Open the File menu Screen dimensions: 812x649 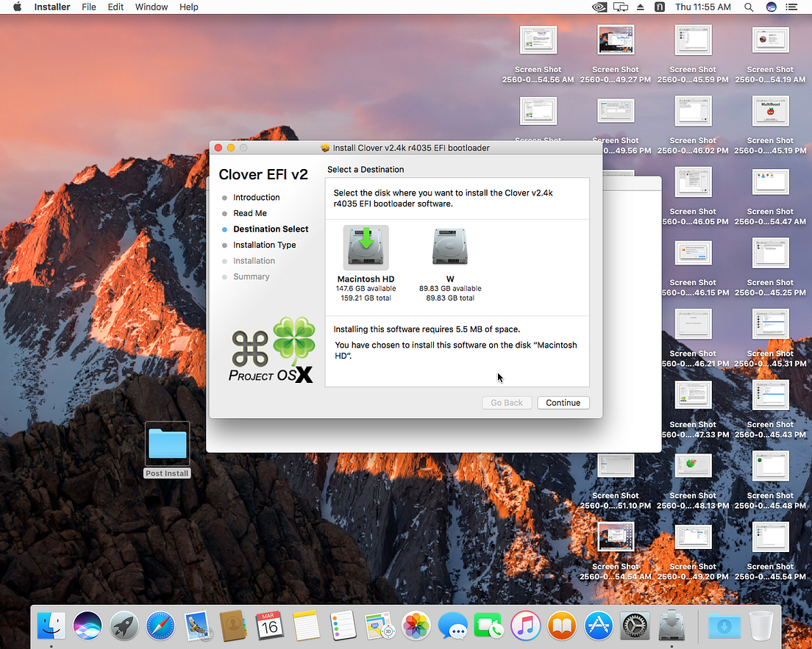tap(88, 7)
